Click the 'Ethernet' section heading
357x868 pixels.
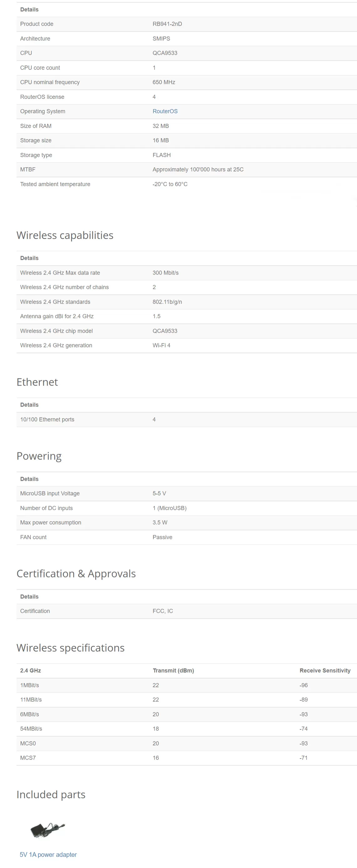pyautogui.click(x=37, y=382)
